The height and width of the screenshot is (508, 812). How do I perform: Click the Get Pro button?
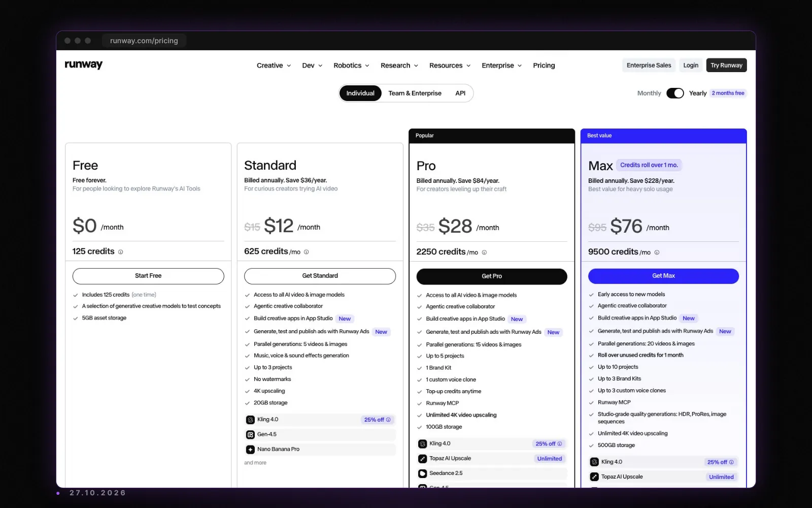coord(492,276)
